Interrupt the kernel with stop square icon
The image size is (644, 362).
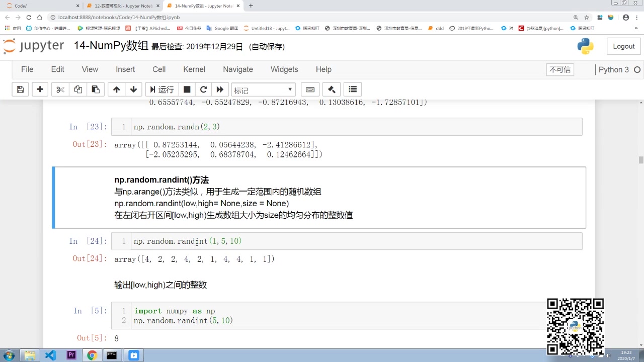[187, 89]
